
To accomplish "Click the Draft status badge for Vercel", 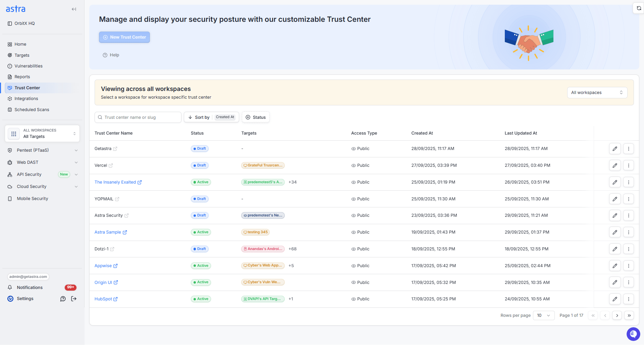I will (200, 165).
